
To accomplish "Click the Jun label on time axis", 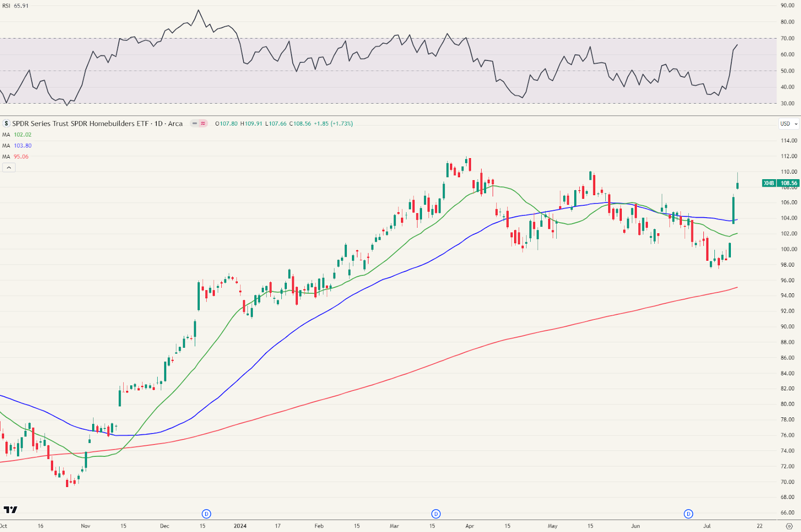I will [x=635, y=526].
